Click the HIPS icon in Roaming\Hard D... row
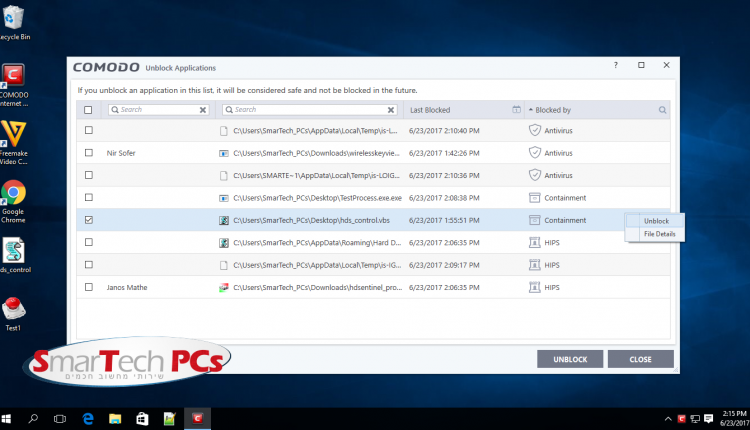The image size is (750, 430). tap(535, 243)
